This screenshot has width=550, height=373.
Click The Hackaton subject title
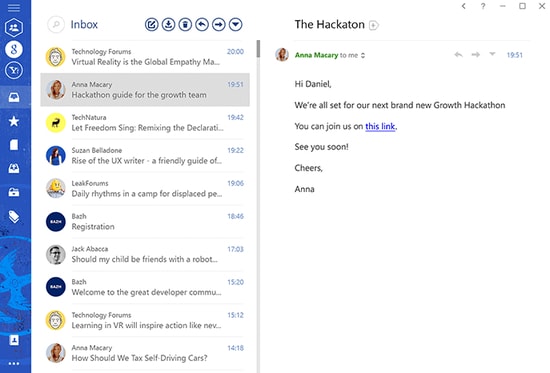coord(330,25)
